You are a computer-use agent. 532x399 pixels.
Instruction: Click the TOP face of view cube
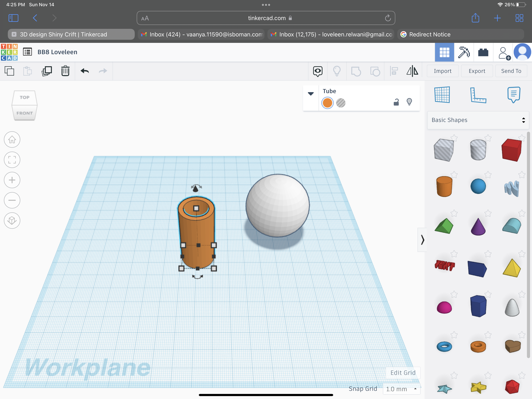click(25, 97)
